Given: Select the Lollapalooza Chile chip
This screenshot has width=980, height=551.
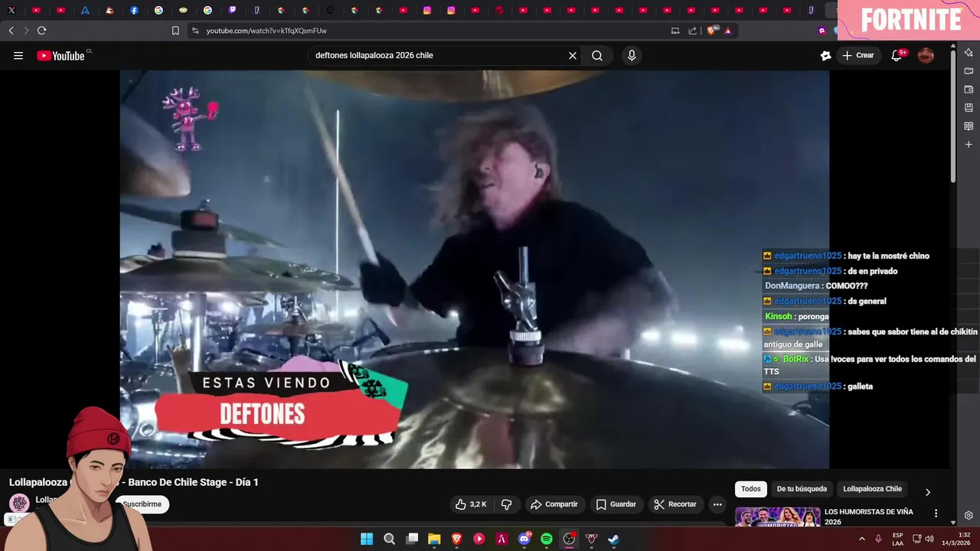Looking at the screenshot, I should coord(872,489).
